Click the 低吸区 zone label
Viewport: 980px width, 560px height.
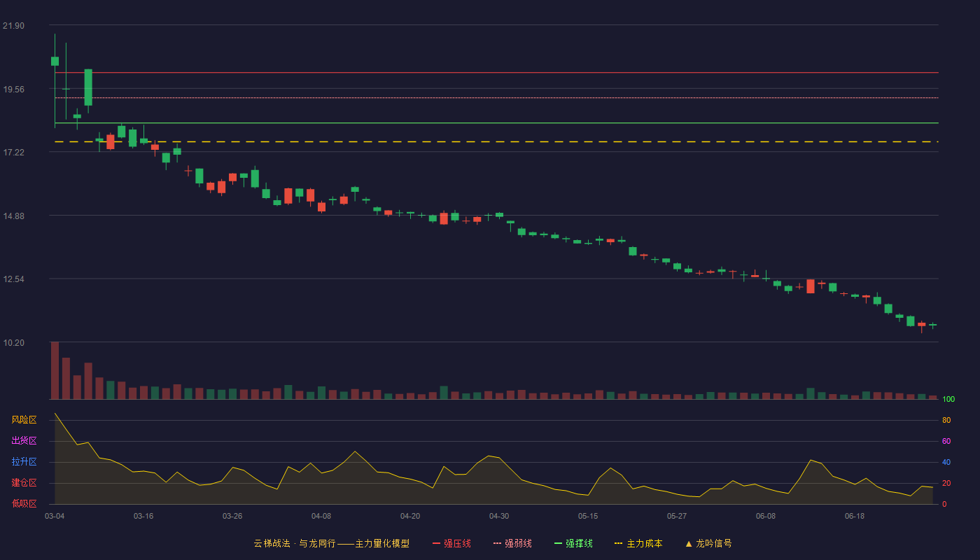click(24, 503)
